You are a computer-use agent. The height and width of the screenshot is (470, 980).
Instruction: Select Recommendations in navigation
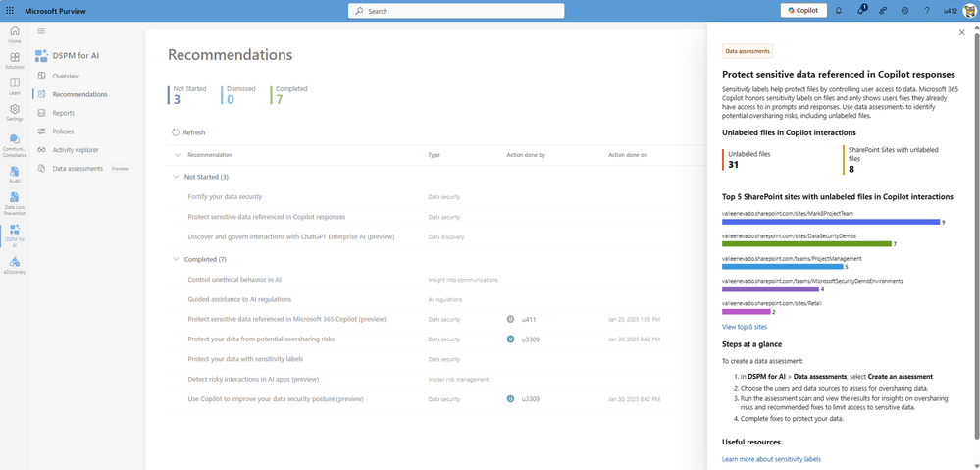pyautogui.click(x=80, y=94)
